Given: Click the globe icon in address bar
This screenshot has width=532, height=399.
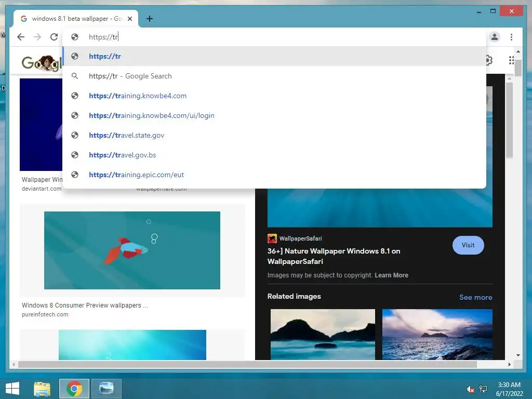Looking at the screenshot, I should pos(75,37).
